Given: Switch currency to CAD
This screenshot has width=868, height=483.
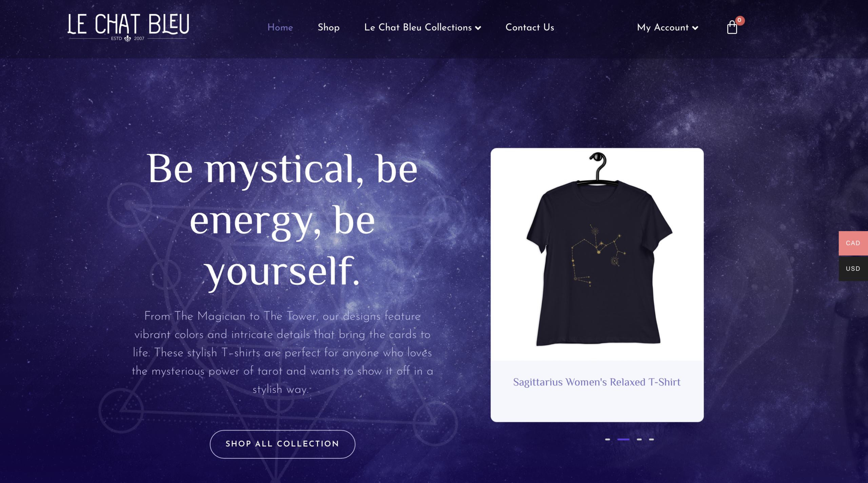Looking at the screenshot, I should [x=853, y=243].
